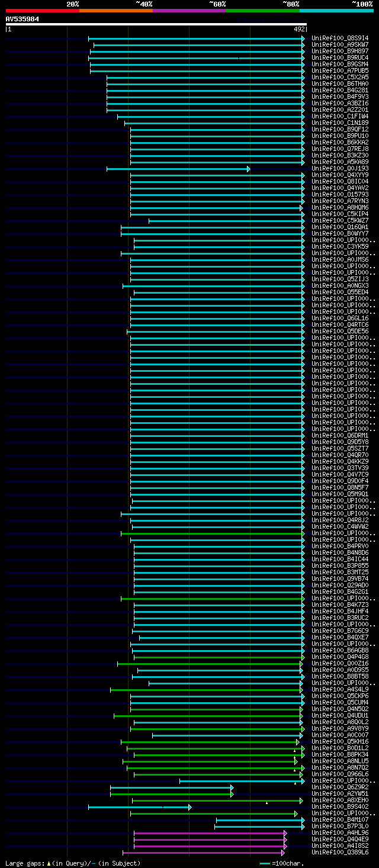Select the UniRef100_C3YK59 label
This screenshot has height=868, width=379.
(x=340, y=246)
